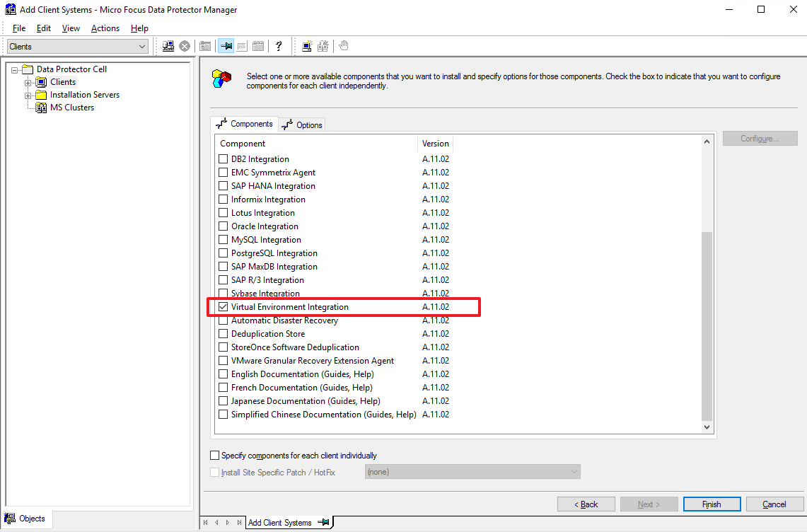Click the Cancel button
This screenshot has height=532, width=807.
pos(774,504)
